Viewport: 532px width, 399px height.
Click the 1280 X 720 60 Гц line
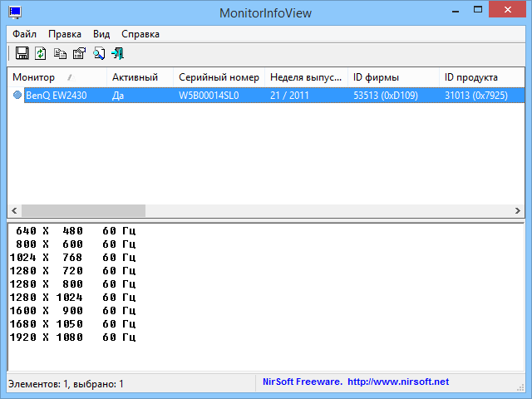[73, 270]
